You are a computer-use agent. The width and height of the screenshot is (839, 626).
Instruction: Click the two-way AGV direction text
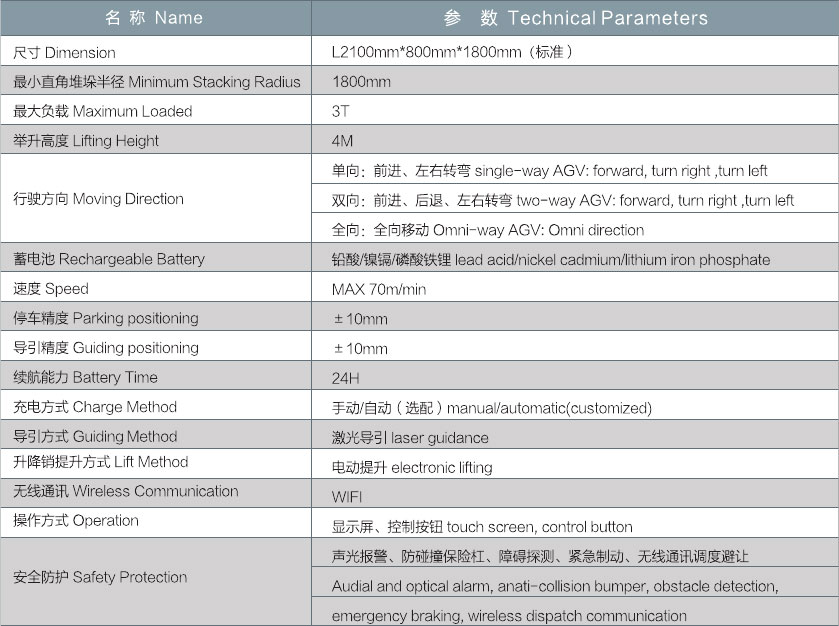point(562,201)
